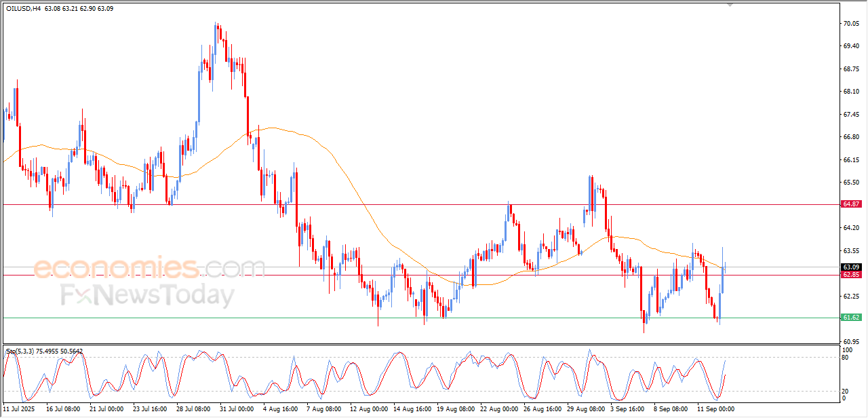The height and width of the screenshot is (418, 868).
Task: Select the 11 Sep 00:00 time axis label
Action: 717,410
